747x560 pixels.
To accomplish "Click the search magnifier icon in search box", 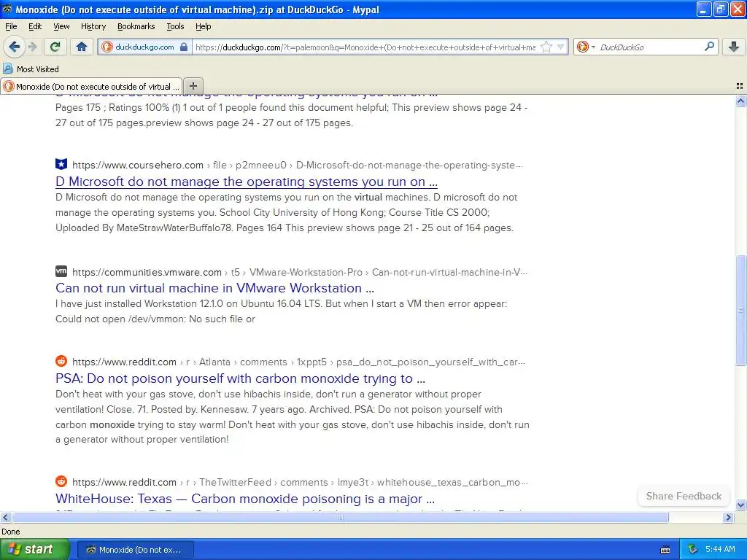I will [x=709, y=47].
